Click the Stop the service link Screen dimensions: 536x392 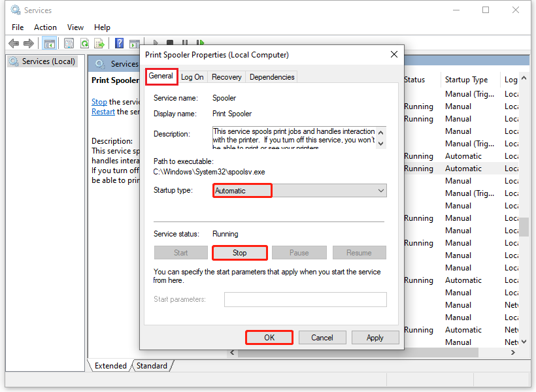click(99, 102)
